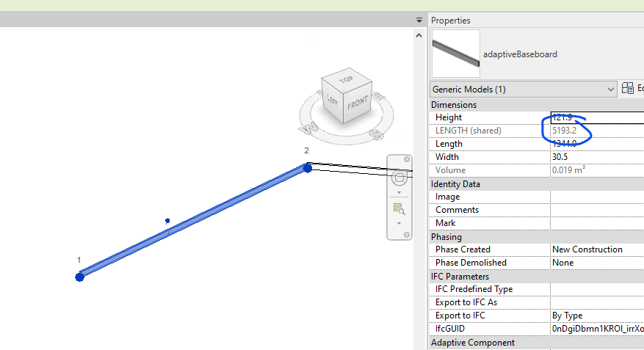Click the Export to IFC As value cell
The image size is (644, 350).
tap(597, 302)
